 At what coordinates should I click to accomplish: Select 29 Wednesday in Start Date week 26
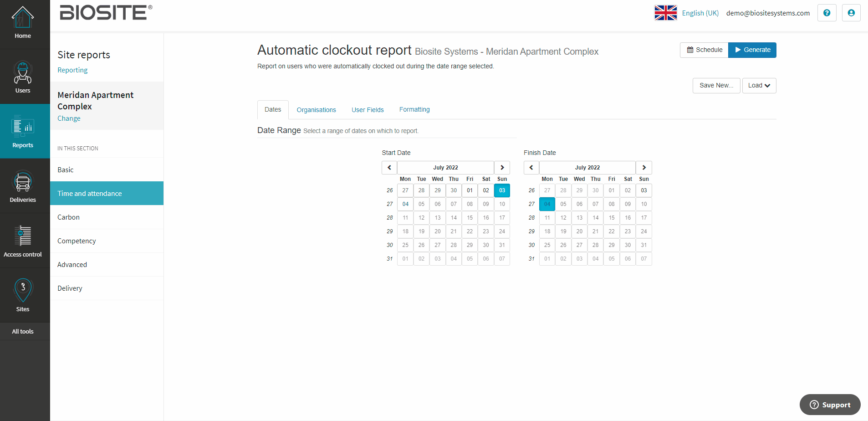(438, 190)
